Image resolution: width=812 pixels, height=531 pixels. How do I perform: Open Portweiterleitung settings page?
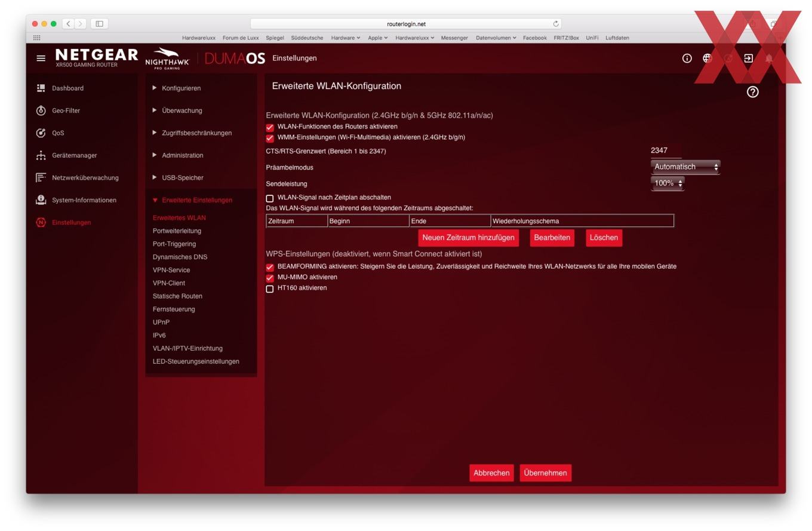[x=177, y=231]
